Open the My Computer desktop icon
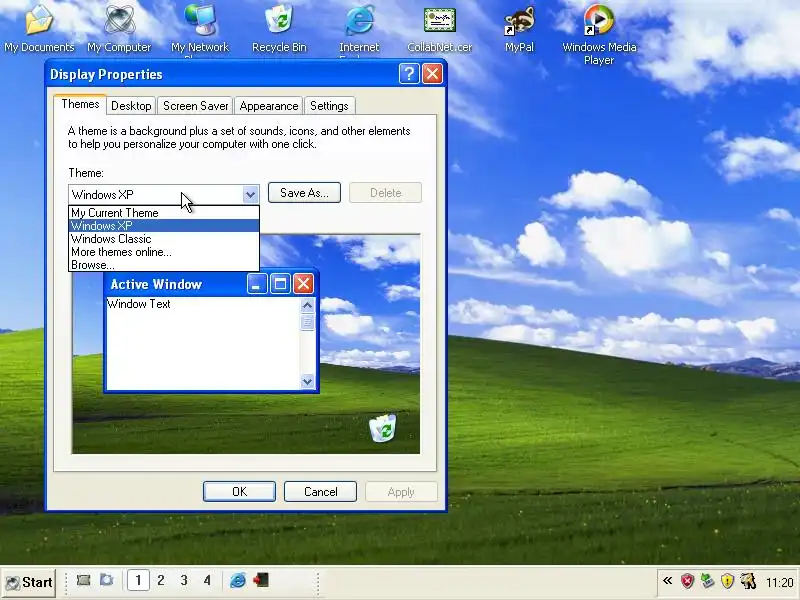This screenshot has width=800, height=600. (x=119, y=28)
